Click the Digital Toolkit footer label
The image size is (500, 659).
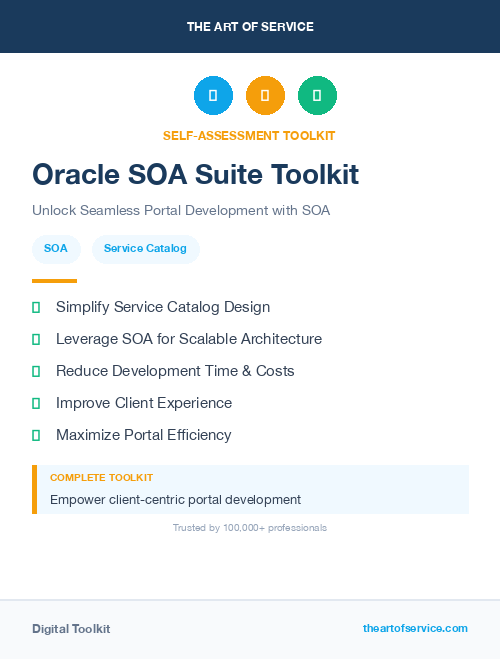pyautogui.click(x=71, y=629)
